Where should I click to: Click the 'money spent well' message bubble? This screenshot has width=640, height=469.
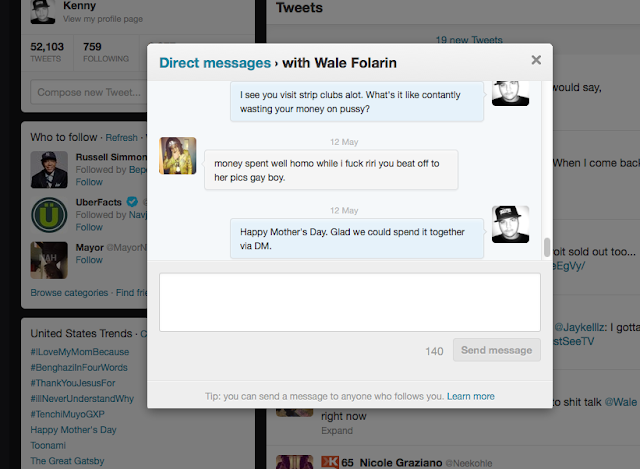(331, 170)
